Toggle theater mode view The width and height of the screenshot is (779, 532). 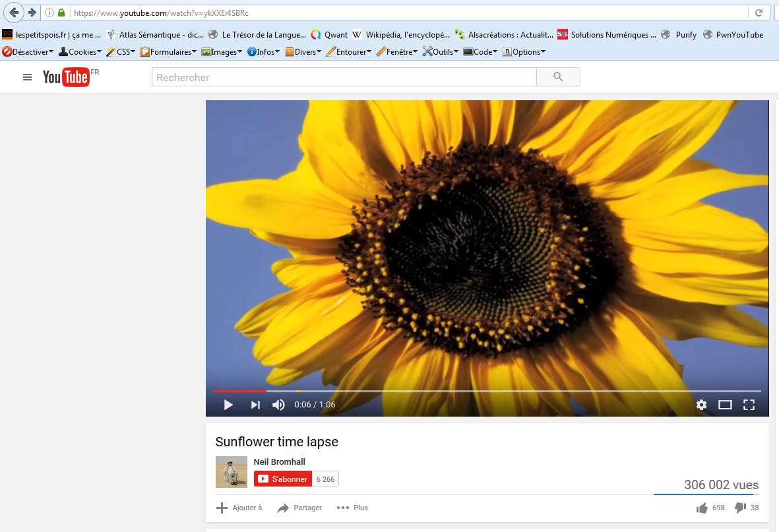click(x=725, y=405)
